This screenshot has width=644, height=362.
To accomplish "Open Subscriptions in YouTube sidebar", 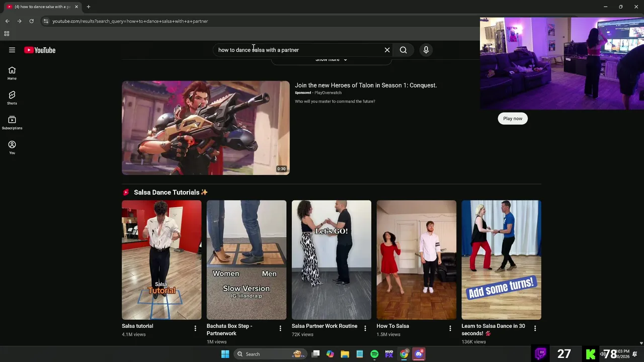I will tap(12, 123).
